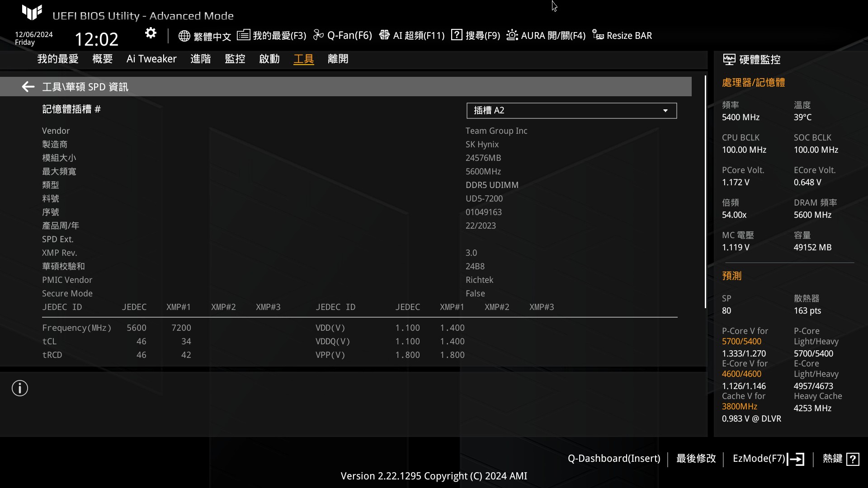
Task: Open the 插槽 A2 memory slot dropdown
Action: coord(571,111)
